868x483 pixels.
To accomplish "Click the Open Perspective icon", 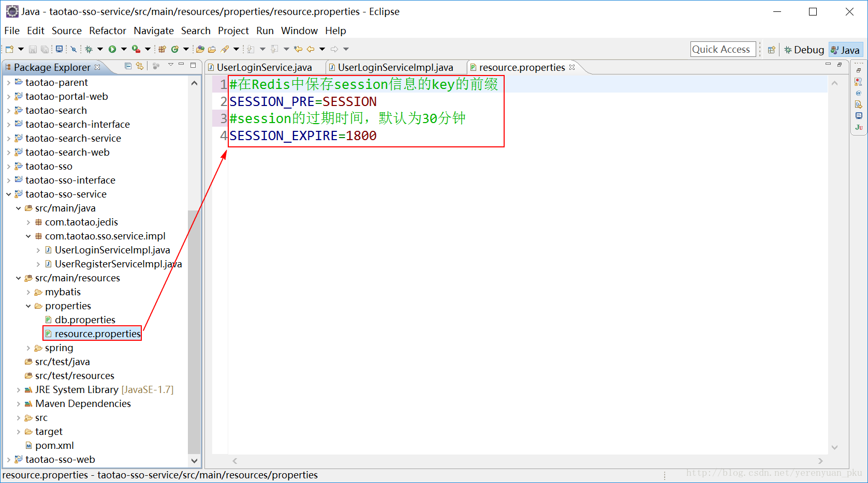I will pyautogui.click(x=771, y=50).
